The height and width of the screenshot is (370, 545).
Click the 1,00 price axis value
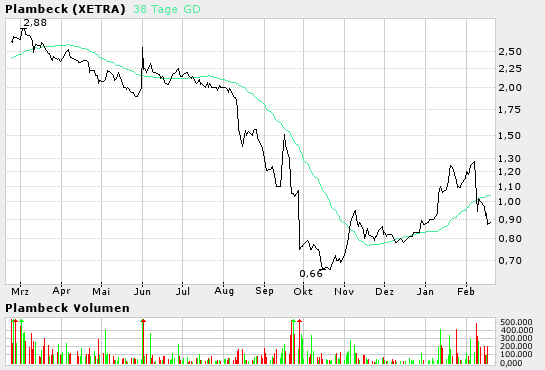coord(510,202)
